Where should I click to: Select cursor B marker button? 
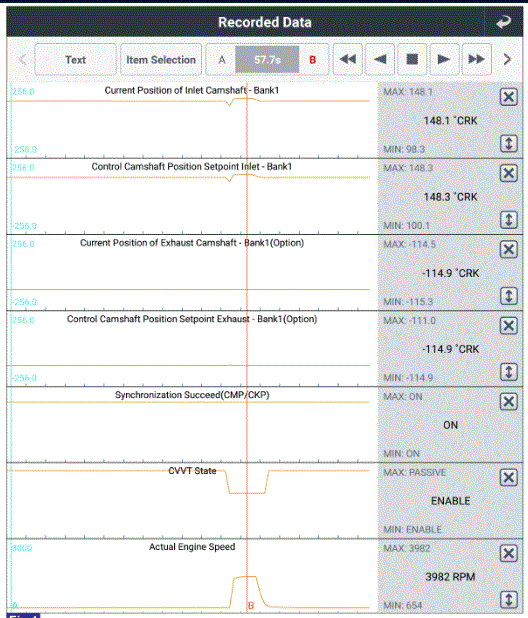click(313, 60)
